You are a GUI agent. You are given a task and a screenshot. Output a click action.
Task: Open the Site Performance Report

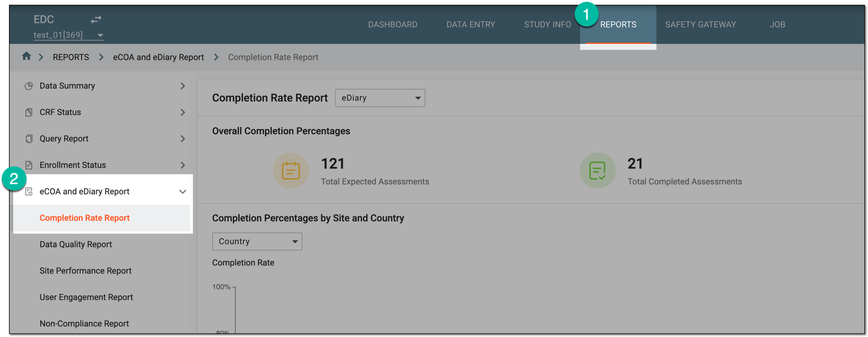pyautogui.click(x=85, y=271)
